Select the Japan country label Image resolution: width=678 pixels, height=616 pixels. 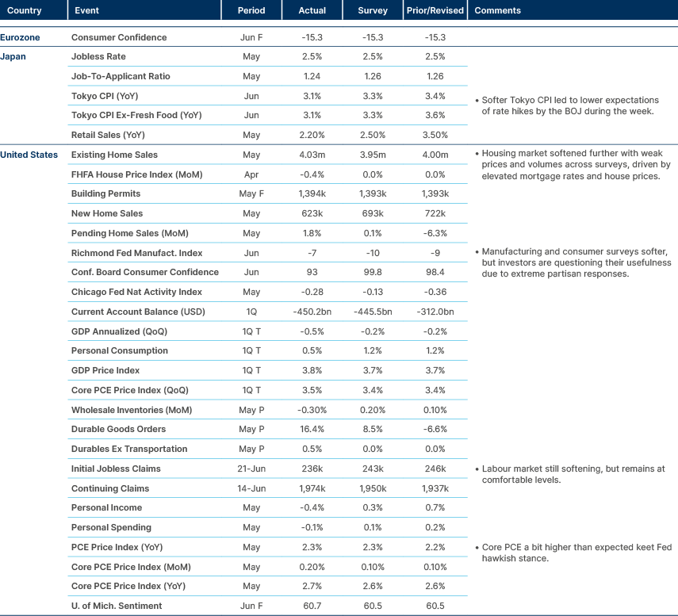13,56
